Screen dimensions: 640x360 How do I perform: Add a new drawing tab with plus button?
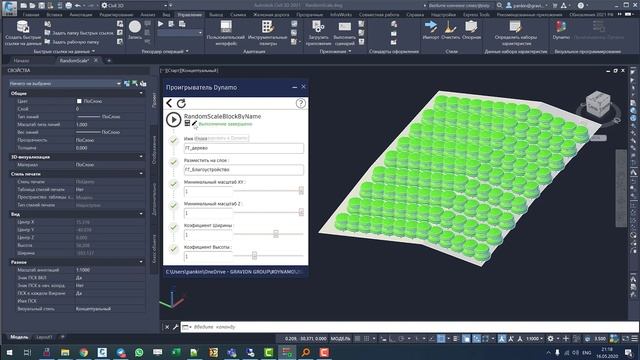[109, 60]
